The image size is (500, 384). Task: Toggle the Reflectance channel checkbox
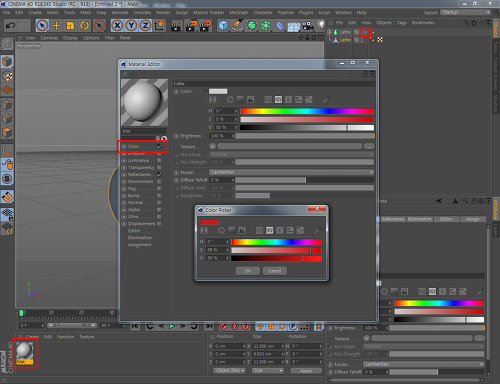point(159,175)
